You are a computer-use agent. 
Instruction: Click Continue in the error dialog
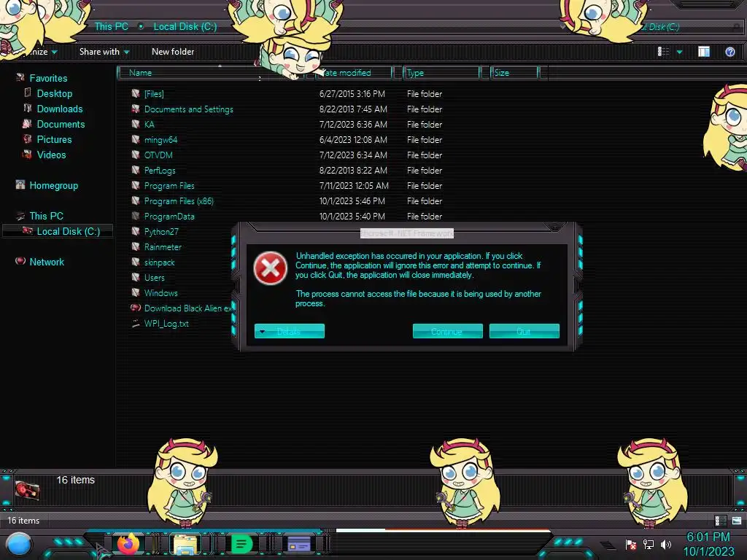click(447, 331)
